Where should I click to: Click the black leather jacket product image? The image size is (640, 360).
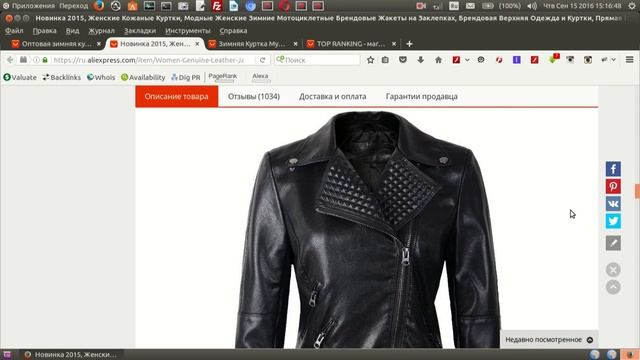click(x=367, y=230)
